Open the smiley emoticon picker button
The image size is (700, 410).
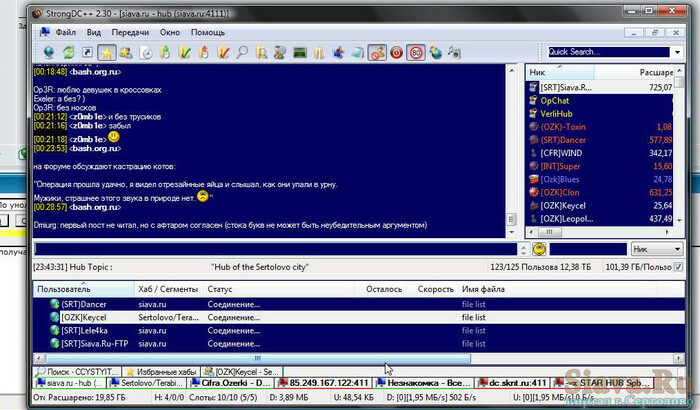538,248
